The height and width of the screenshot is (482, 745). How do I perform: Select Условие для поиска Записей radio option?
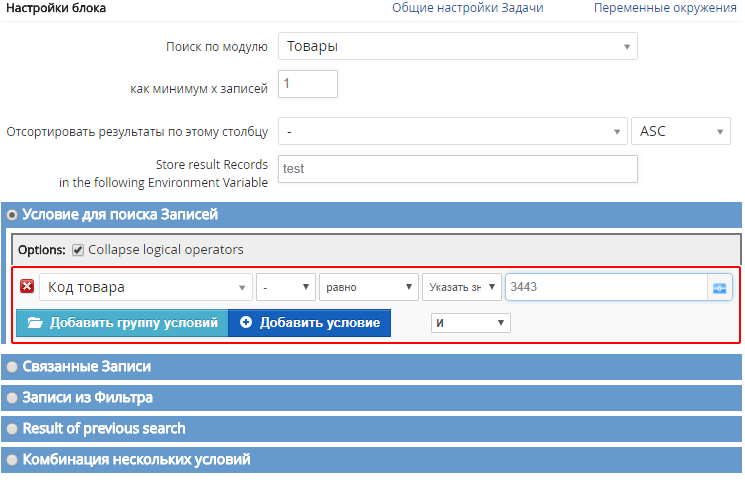pos(12,215)
